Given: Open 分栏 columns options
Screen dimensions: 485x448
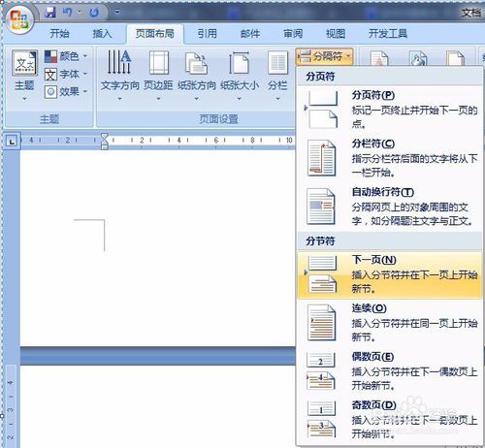Looking at the screenshot, I should click(x=277, y=75).
